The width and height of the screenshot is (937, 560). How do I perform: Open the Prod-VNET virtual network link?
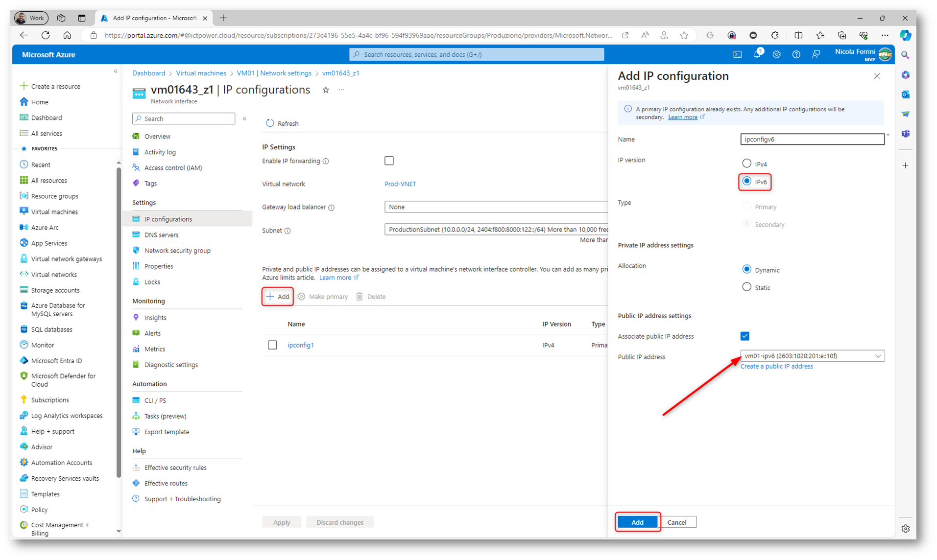[400, 184]
